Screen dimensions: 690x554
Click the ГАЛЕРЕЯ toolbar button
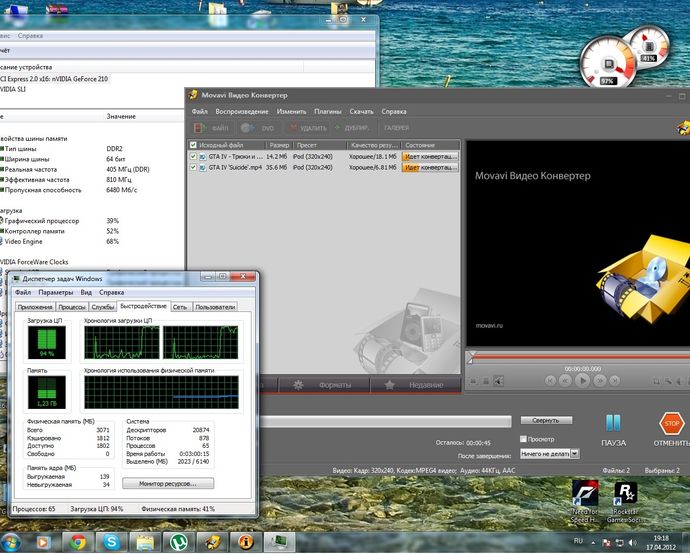(x=396, y=128)
